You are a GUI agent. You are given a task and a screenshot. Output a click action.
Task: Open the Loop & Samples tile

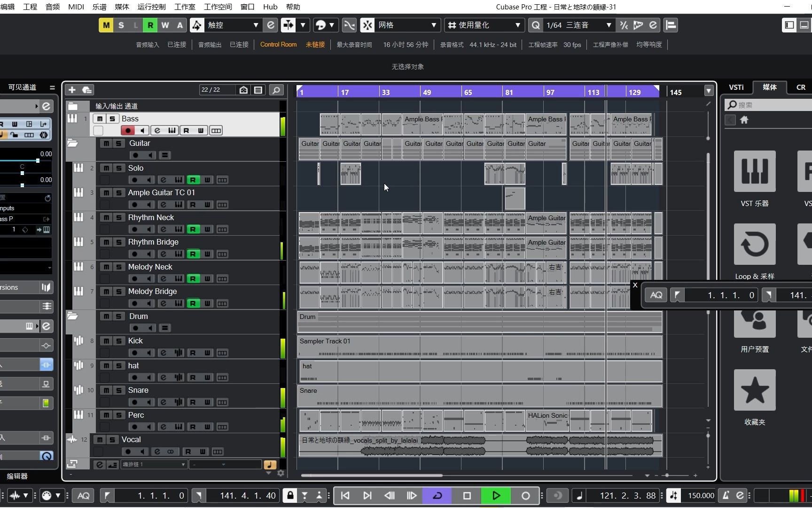click(x=755, y=244)
